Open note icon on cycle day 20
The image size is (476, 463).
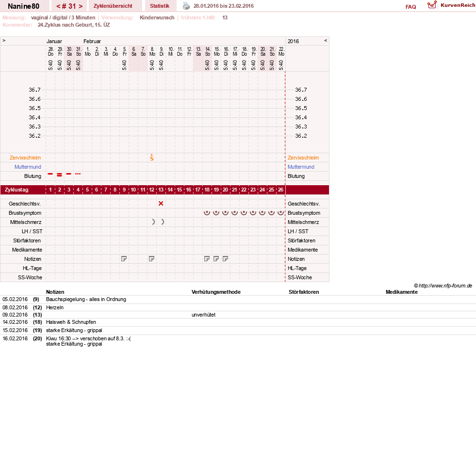[x=225, y=259]
